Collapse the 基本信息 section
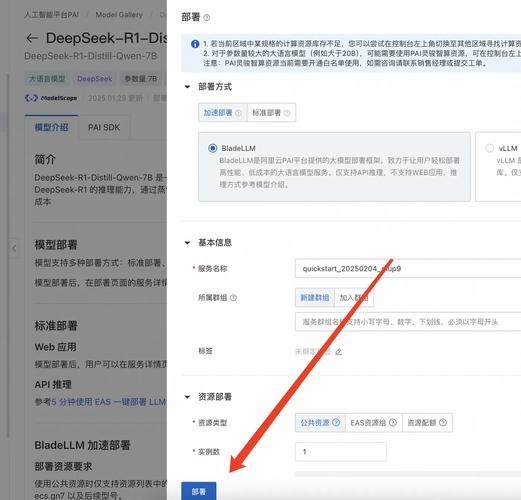Viewport: 521px width, 500px height. click(x=187, y=243)
